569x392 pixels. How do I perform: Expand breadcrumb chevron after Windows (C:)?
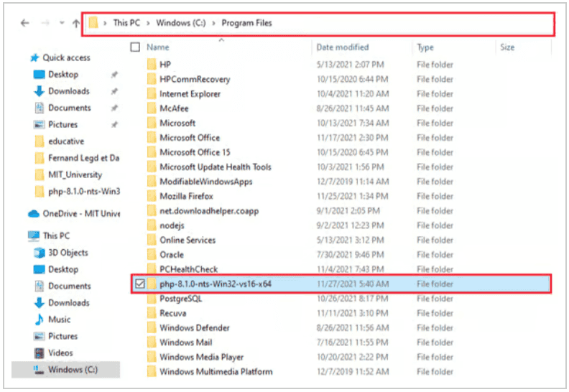(x=213, y=24)
